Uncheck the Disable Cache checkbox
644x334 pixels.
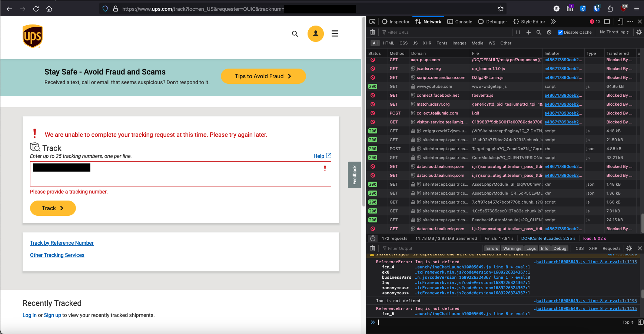561,32
